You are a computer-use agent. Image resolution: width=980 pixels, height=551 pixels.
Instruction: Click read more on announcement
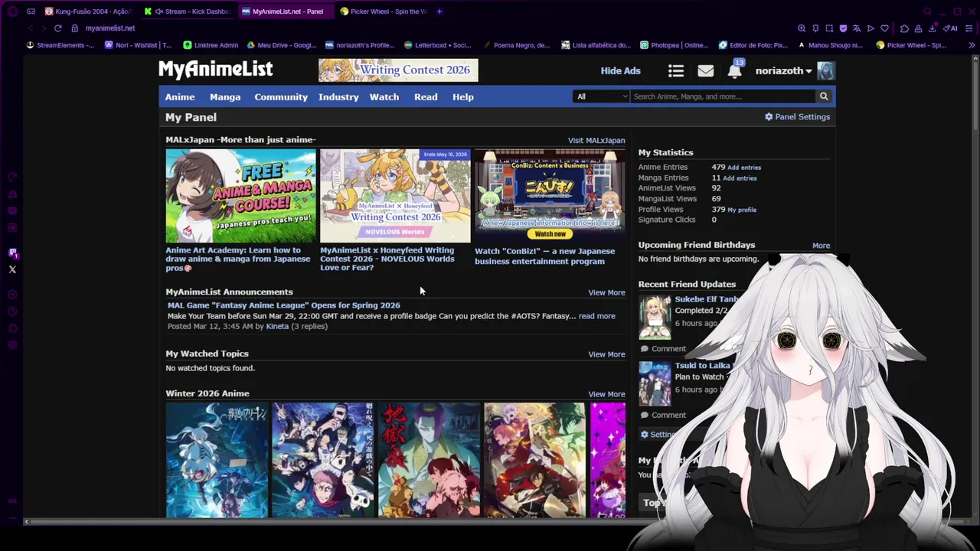click(x=596, y=316)
